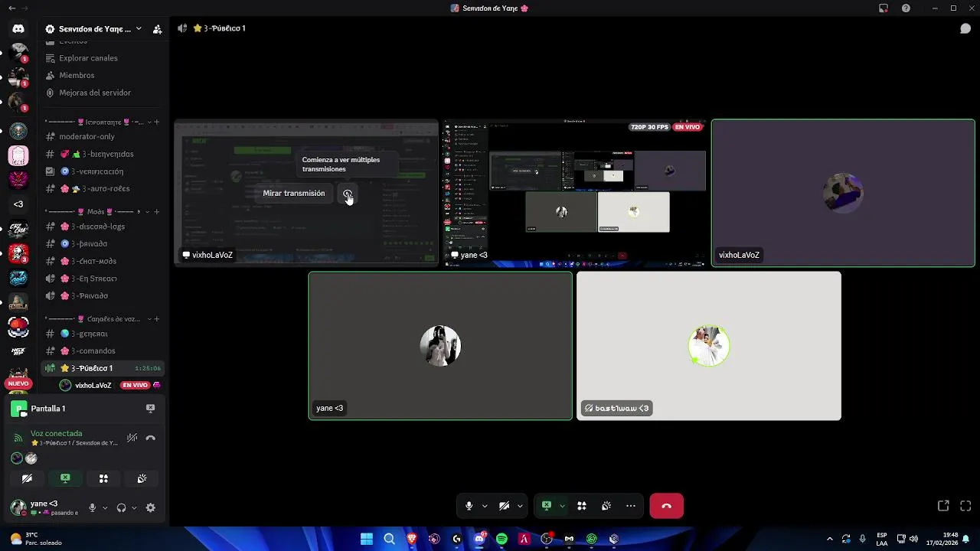The width and height of the screenshot is (980, 551).
Task: Enter full screen call view
Action: 965,506
